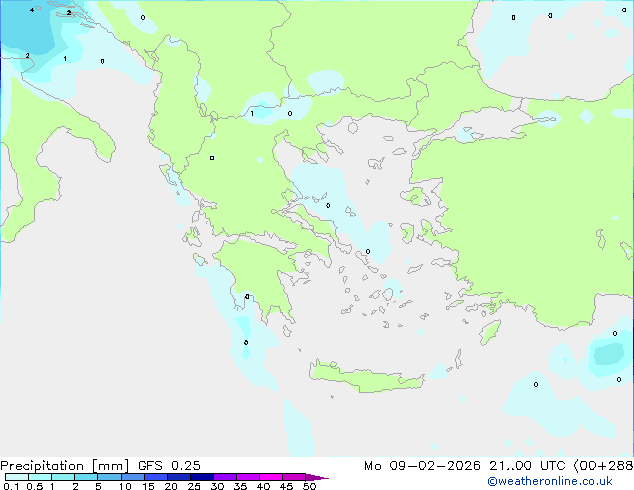This screenshot has width=634, height=490.
Task: Click the 0.1–0.5 mm palest legend swatch
Action: pos(17,477)
